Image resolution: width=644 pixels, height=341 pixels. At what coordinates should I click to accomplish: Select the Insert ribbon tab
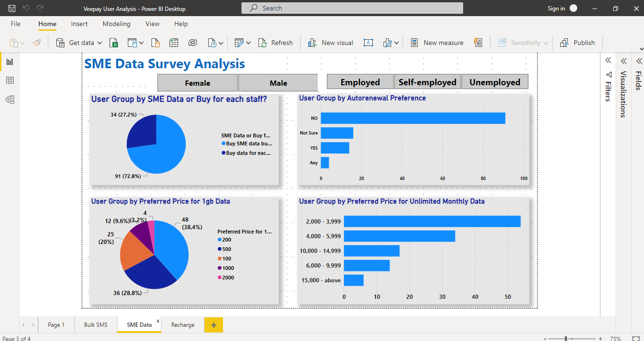coord(79,24)
